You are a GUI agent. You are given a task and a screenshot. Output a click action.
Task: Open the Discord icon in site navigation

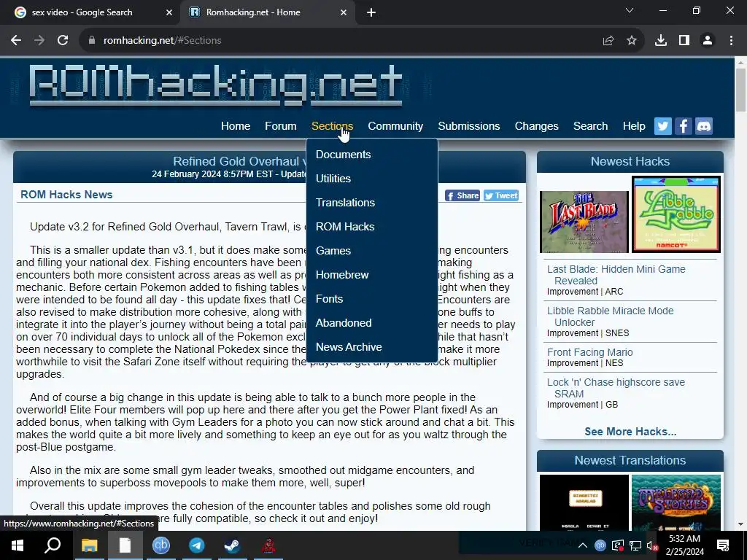pos(704,126)
